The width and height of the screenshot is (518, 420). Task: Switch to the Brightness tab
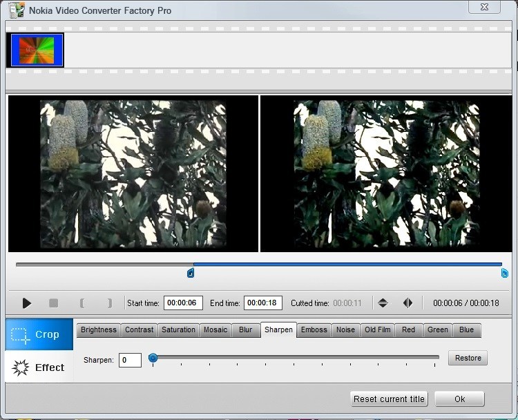pyautogui.click(x=99, y=330)
